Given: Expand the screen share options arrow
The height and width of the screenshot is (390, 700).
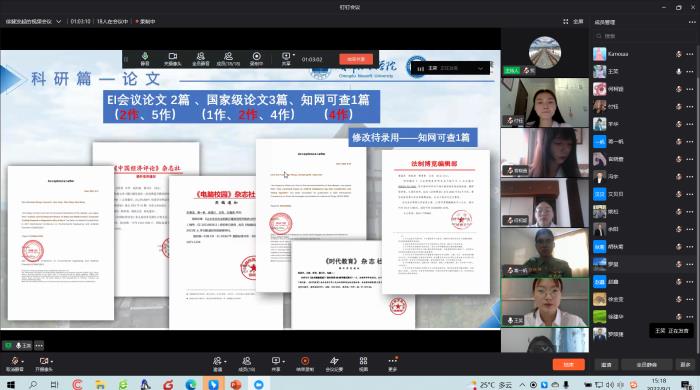Looking at the screenshot, I should (x=283, y=361).
